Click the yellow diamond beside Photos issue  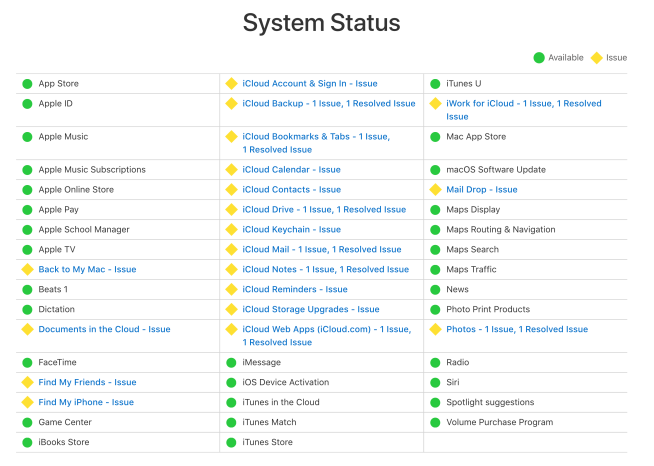click(435, 330)
